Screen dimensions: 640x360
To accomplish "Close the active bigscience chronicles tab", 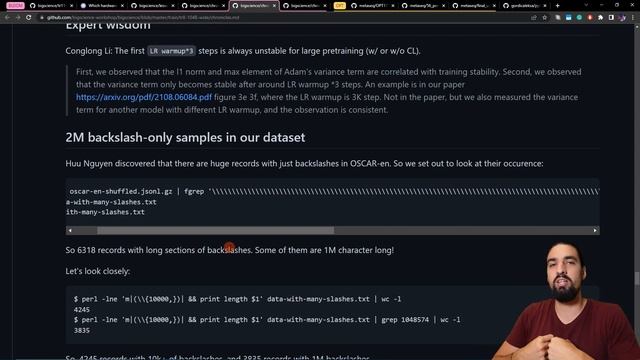I will pyautogui.click(x=274, y=6).
